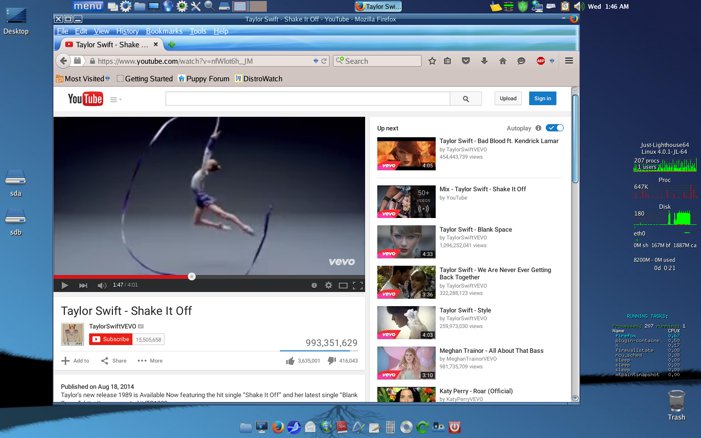Open Taylor Swift - Blank Space video
701x438 pixels.
pyautogui.click(x=476, y=229)
